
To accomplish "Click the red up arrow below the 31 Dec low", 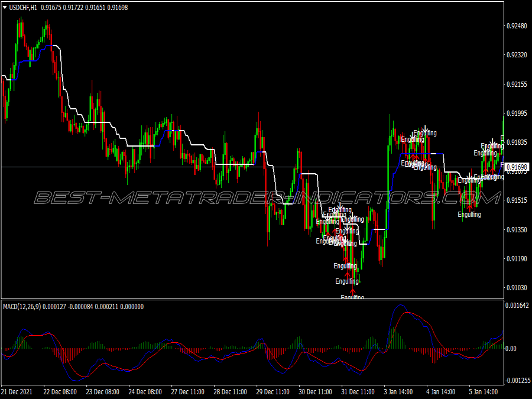I will coord(352,291).
